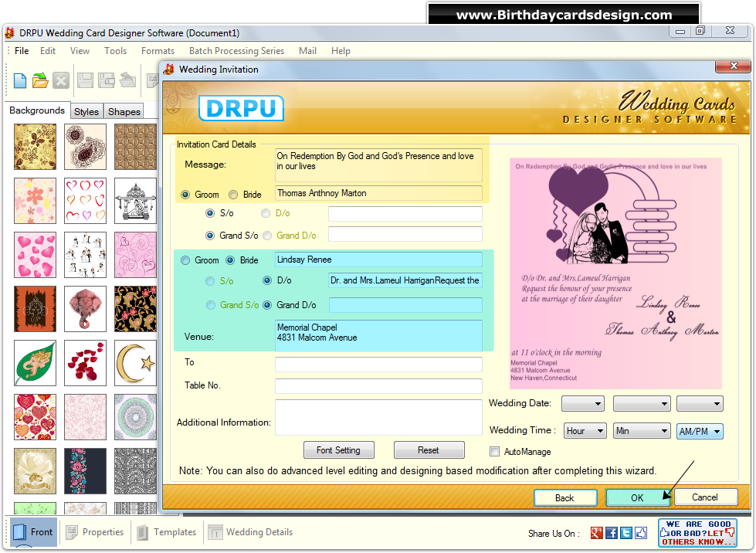Image resolution: width=756 pixels, height=553 pixels.
Task: Open the last Wedding Date dropdown
Action: (x=700, y=403)
